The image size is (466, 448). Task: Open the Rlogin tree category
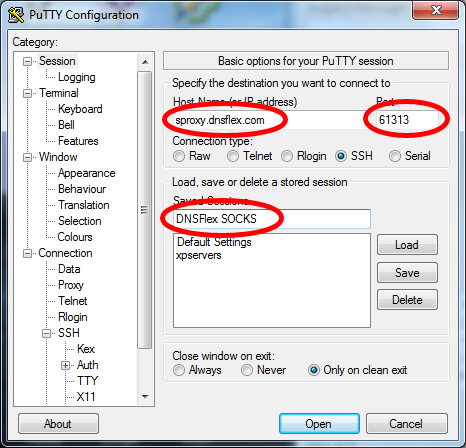73,317
